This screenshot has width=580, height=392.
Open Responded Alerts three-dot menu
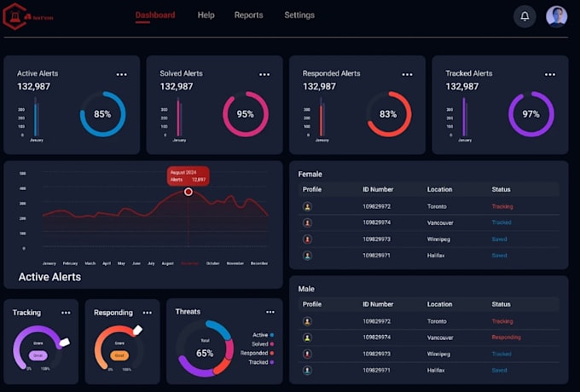point(407,75)
